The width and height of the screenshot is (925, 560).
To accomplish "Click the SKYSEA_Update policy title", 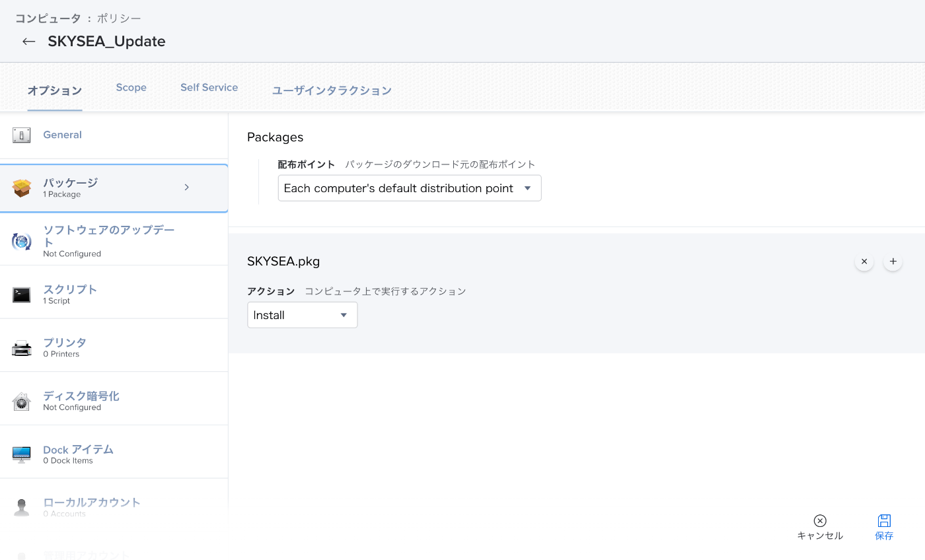I will [106, 42].
